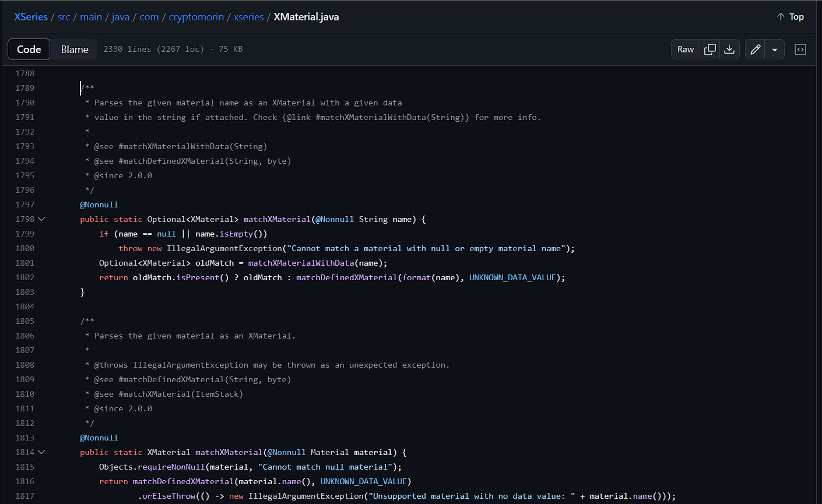Download the raw file icon
The width and height of the screenshot is (822, 504).
(x=729, y=50)
